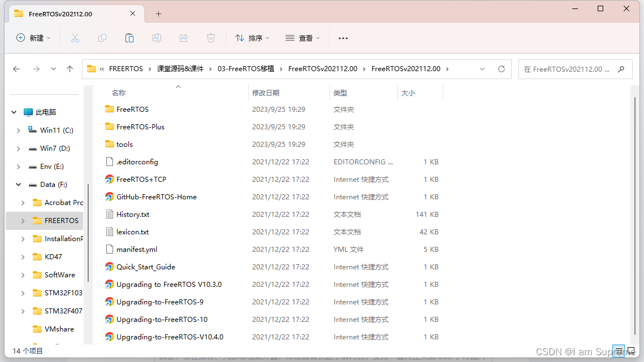Expand breadcrumb overflow double chevron
The width and height of the screenshot is (644, 362).
[102, 69]
